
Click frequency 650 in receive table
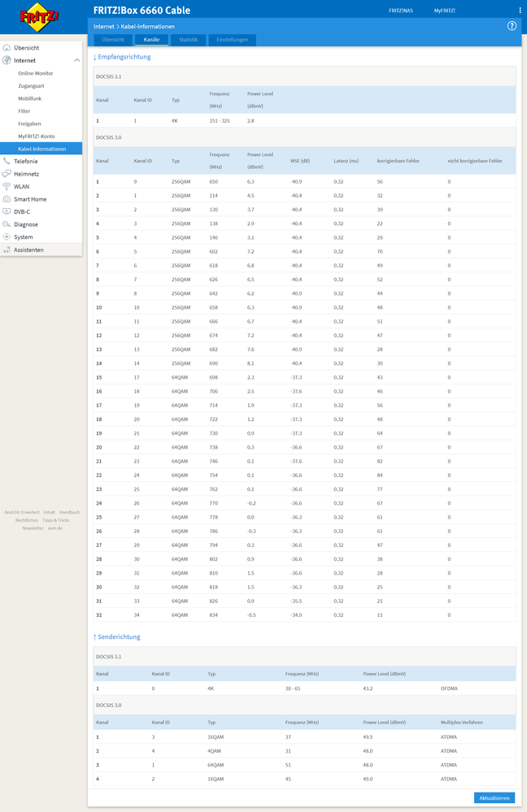tap(214, 182)
